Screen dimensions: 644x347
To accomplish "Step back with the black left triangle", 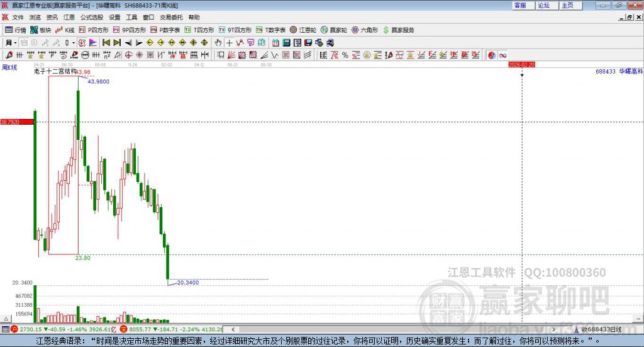I will [x=128, y=43].
